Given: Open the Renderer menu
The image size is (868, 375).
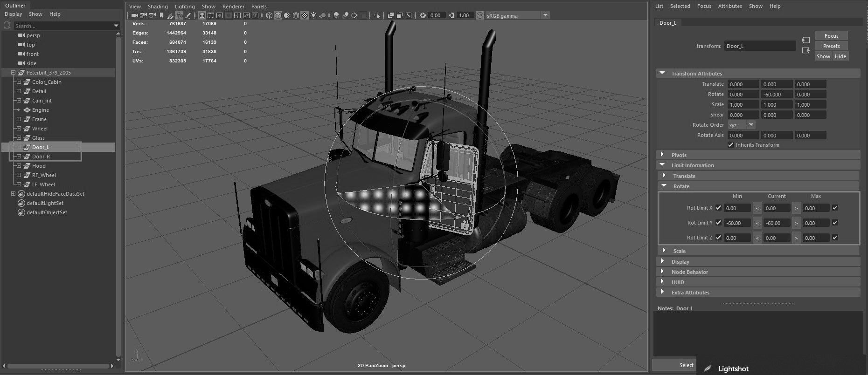Looking at the screenshot, I should (233, 7).
